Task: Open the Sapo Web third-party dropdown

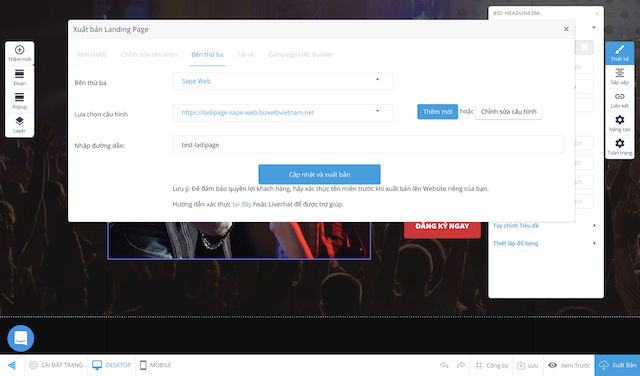Action: [282, 81]
